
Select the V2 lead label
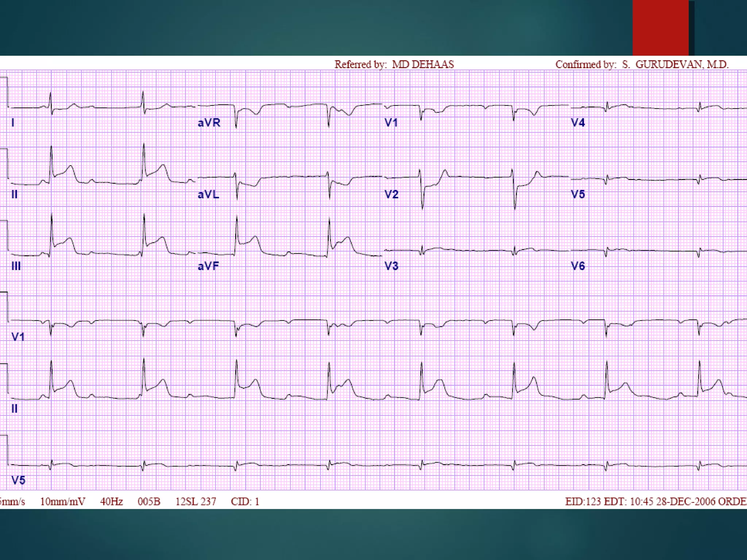click(x=391, y=194)
